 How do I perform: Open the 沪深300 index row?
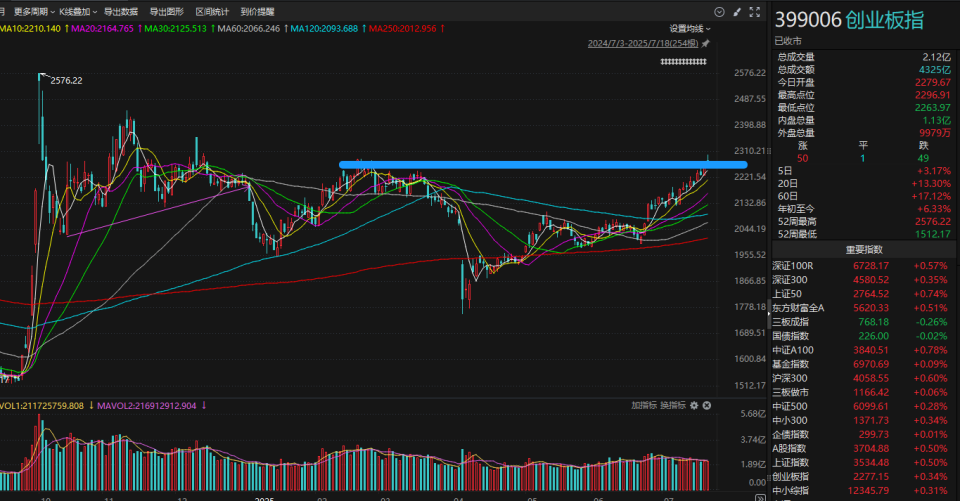point(860,379)
